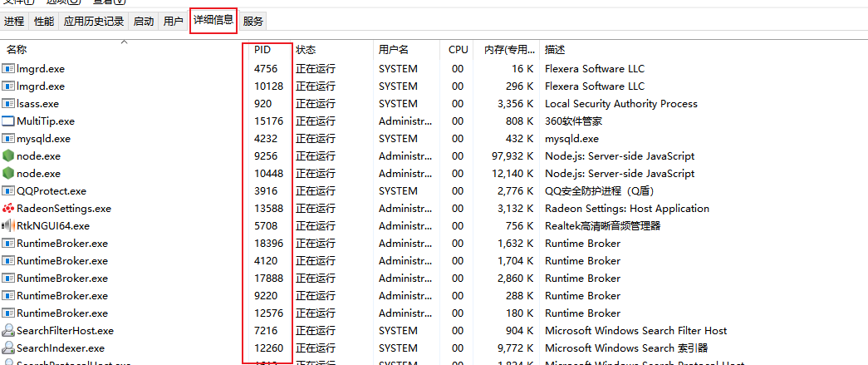
Task: Click the RuntimeBroker.exe icon for PID 12576
Action: tap(7, 313)
